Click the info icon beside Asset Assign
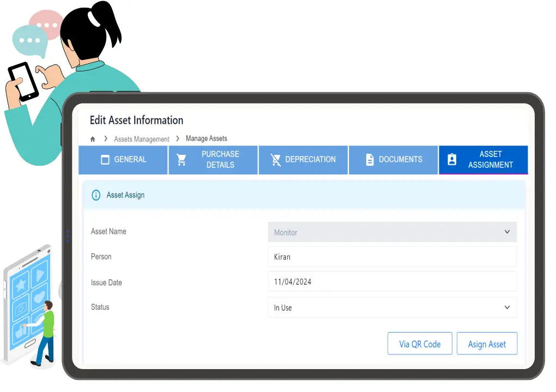The width and height of the screenshot is (556, 392). (96, 195)
